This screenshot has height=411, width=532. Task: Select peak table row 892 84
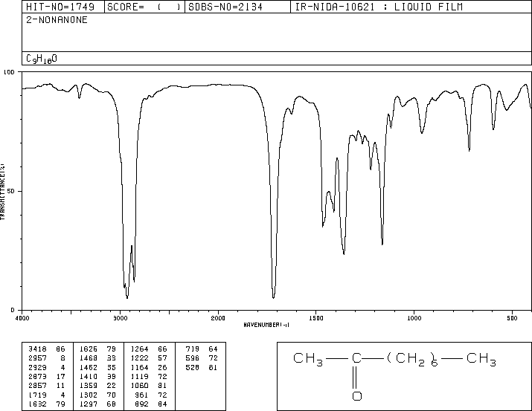point(151,404)
